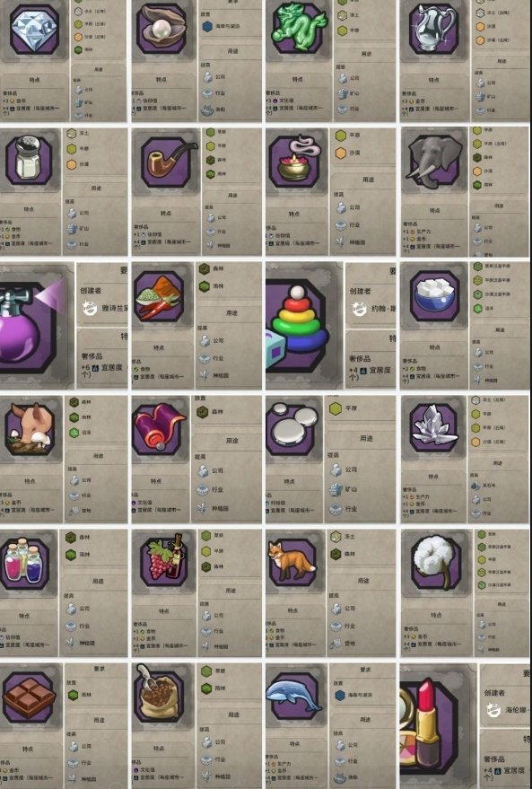Image resolution: width=532 pixels, height=789 pixels.
Task: Click the truffle pig icon
Action: tap(30, 429)
